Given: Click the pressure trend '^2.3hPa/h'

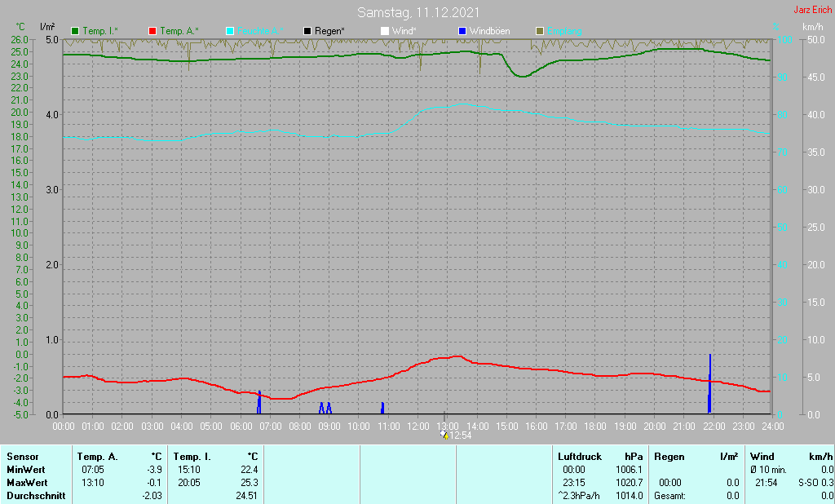Looking at the screenshot, I should (x=578, y=496).
